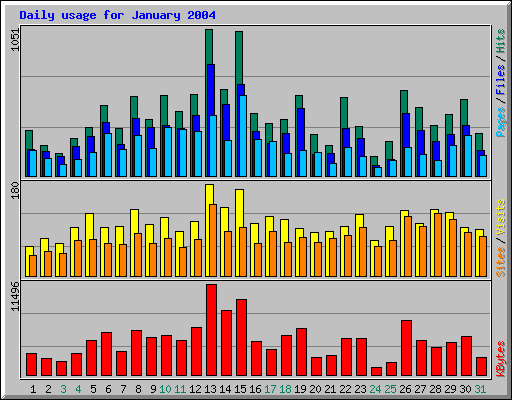
Task: Click day 20 on the x-axis
Action: pyautogui.click(x=315, y=389)
